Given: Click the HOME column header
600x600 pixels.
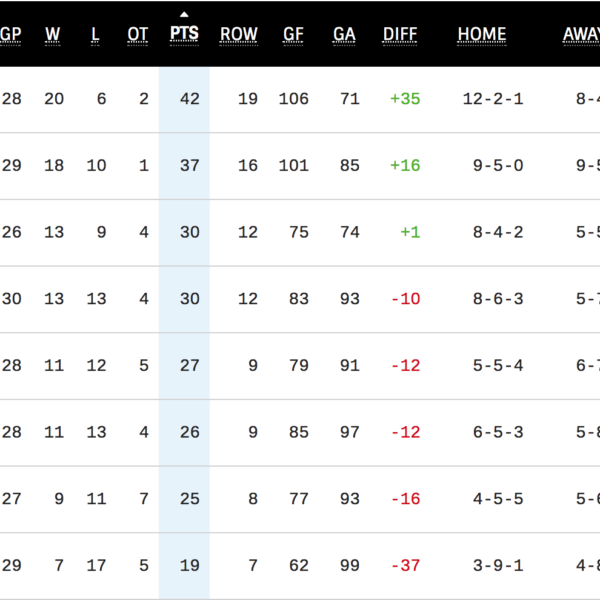Looking at the screenshot, I should coord(482,34).
